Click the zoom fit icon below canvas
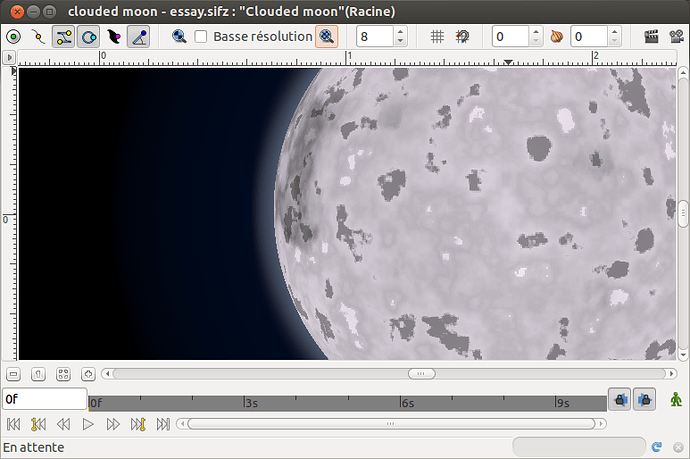Image resolution: width=690 pixels, height=459 pixels. tap(63, 374)
